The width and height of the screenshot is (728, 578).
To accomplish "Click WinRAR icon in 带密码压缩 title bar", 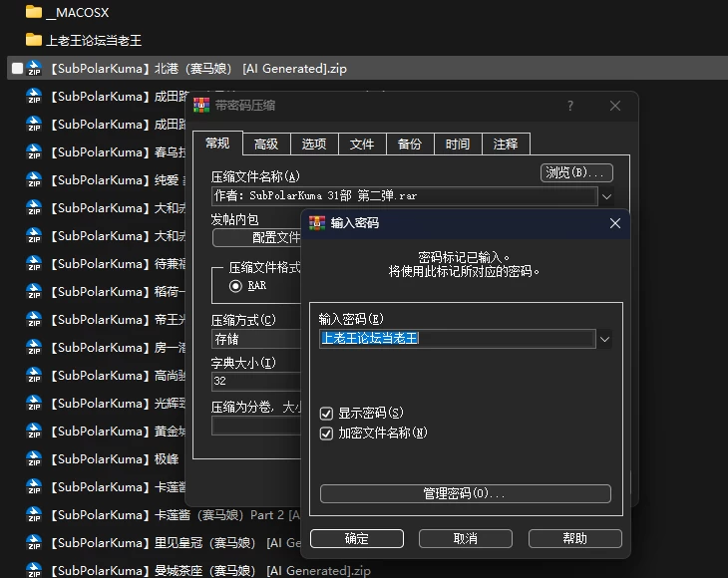I will (x=201, y=106).
